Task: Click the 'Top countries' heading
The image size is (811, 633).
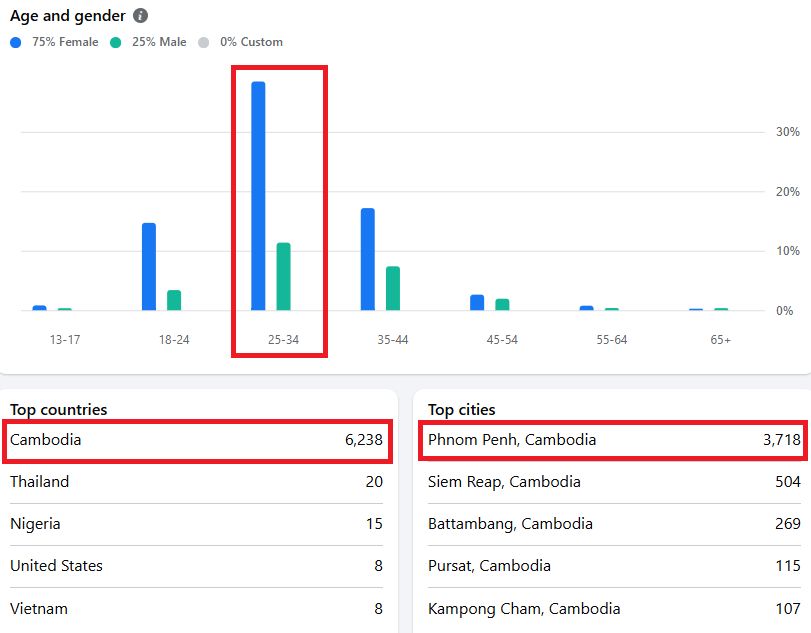Action: 58,410
